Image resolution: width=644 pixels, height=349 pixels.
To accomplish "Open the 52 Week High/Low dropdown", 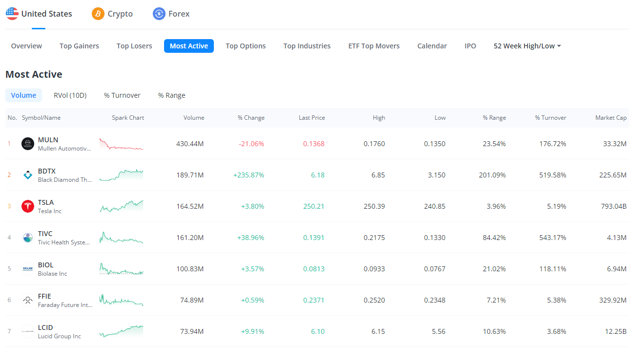I will [527, 45].
